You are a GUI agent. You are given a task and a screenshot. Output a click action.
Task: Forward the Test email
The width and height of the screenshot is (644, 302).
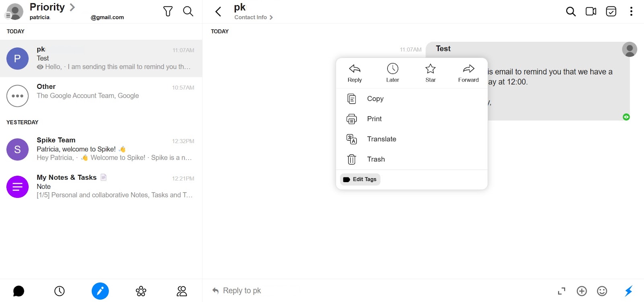point(469,72)
